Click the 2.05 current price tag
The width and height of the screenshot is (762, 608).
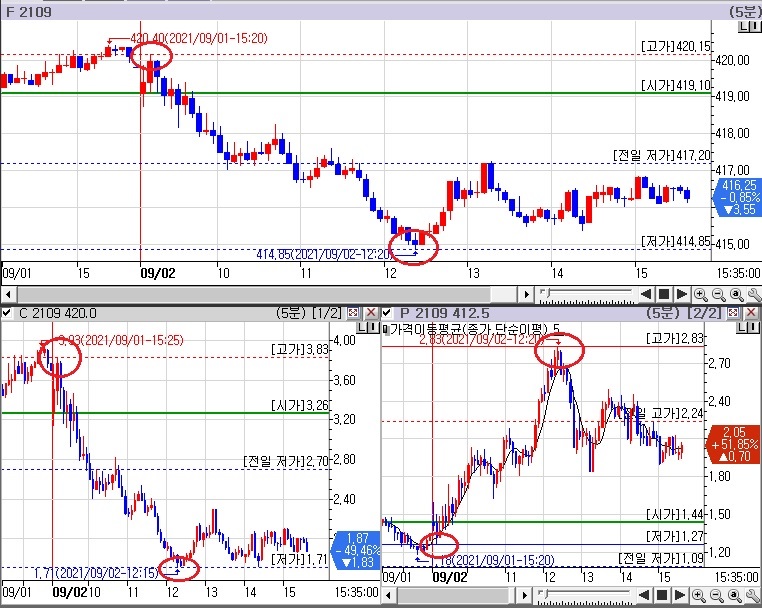[x=734, y=444]
